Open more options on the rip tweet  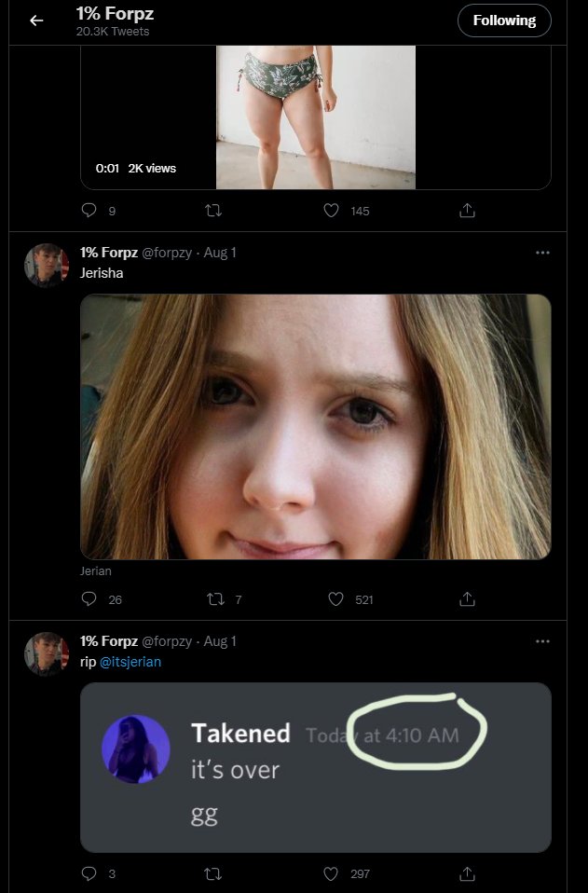542,641
